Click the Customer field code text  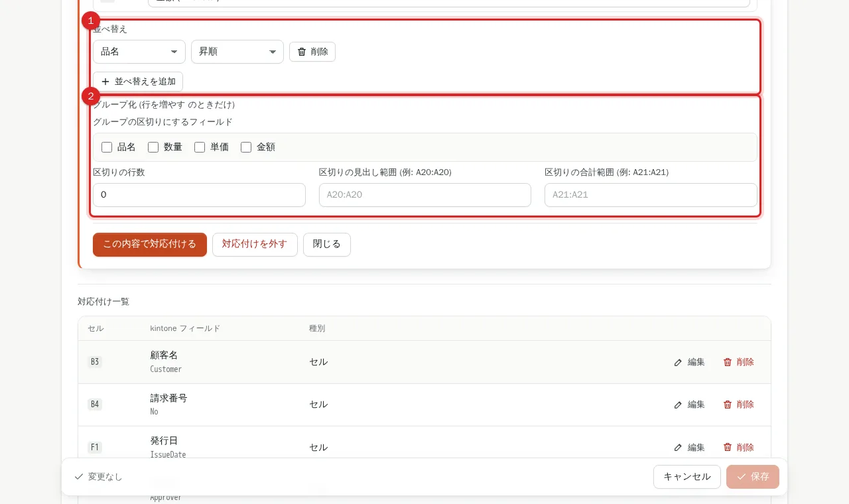[166, 369]
